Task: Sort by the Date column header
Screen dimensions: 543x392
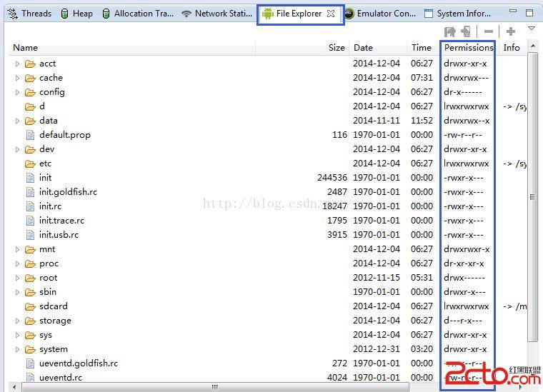Action: 378,48
